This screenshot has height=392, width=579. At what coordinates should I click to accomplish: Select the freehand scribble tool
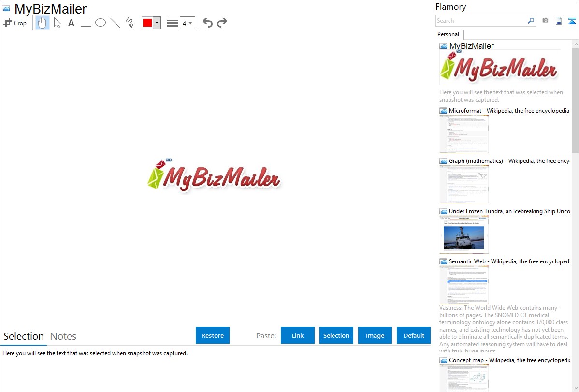(130, 23)
